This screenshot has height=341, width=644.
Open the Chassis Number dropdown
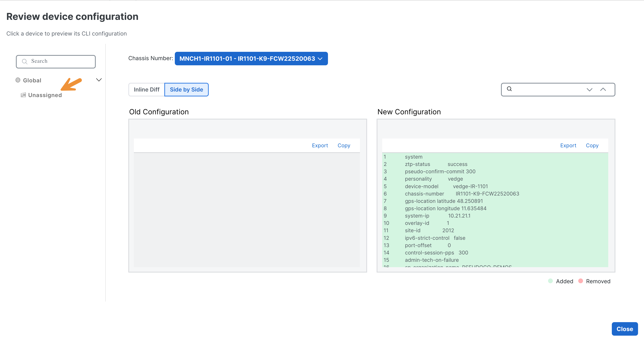[251, 59]
